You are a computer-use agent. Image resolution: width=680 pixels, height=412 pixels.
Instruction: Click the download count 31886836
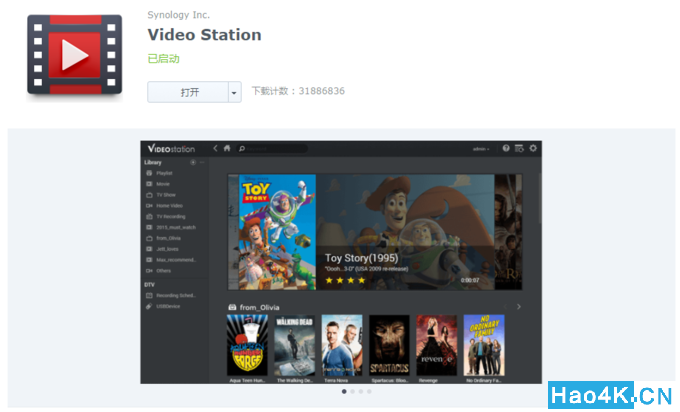coord(321,91)
